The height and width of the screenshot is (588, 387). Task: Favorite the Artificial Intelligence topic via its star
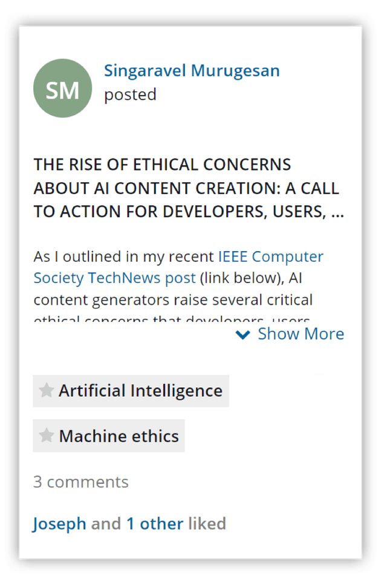47,391
